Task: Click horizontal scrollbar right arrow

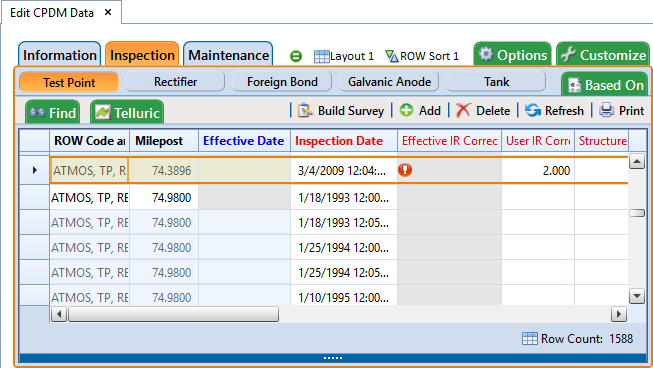Action: click(619, 314)
